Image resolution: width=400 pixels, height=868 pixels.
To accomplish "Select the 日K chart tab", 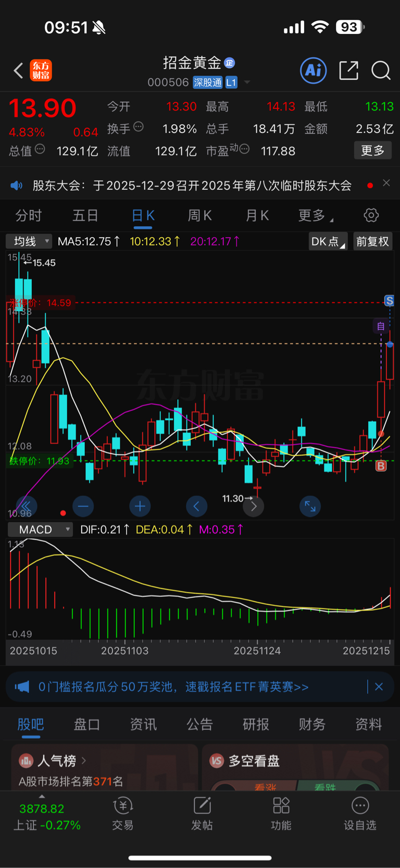I will coord(143,215).
